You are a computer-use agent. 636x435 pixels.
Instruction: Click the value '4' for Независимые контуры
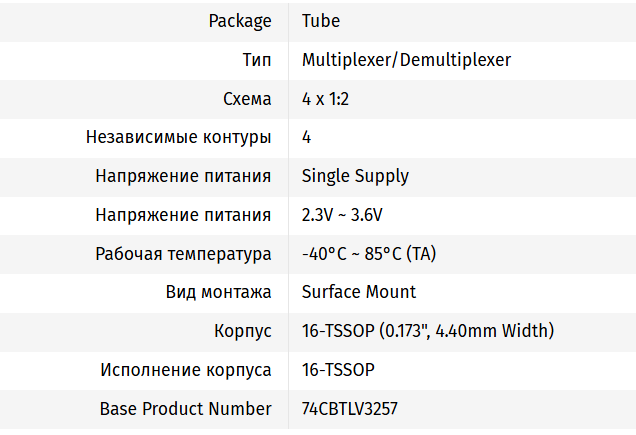click(x=306, y=137)
